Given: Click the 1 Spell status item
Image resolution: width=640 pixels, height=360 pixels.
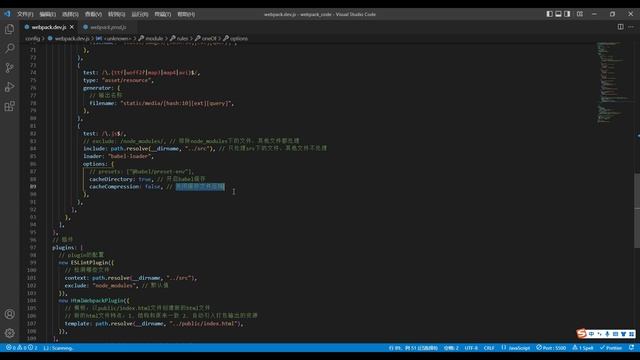Looking at the screenshot, I should pyautogui.click(x=583, y=348).
